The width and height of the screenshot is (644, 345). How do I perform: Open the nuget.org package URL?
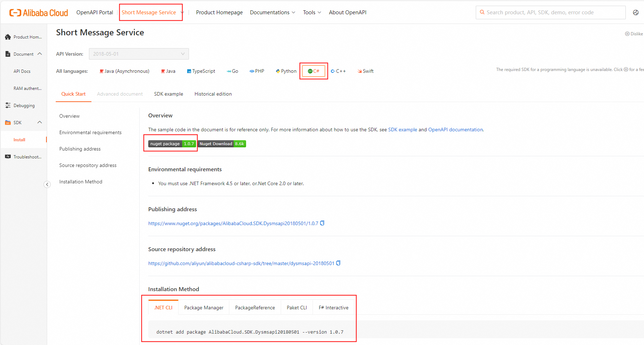click(x=233, y=223)
